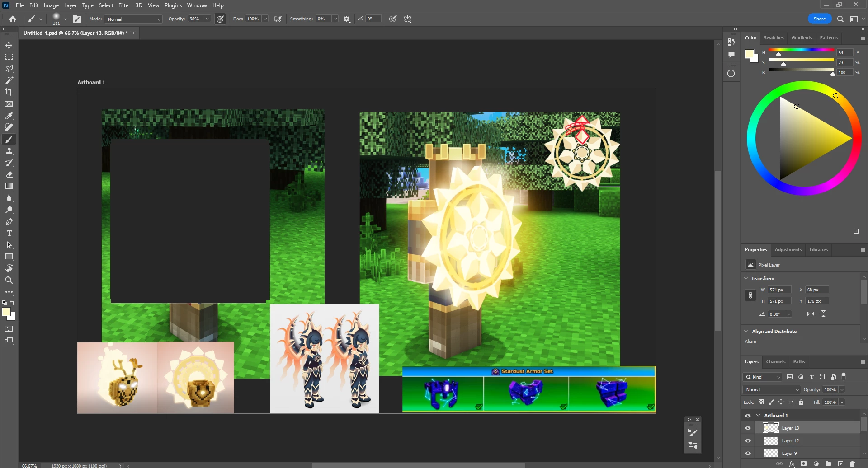This screenshot has width=868, height=468.
Task: Open the brush Opacity slider dropdown
Action: [208, 19]
